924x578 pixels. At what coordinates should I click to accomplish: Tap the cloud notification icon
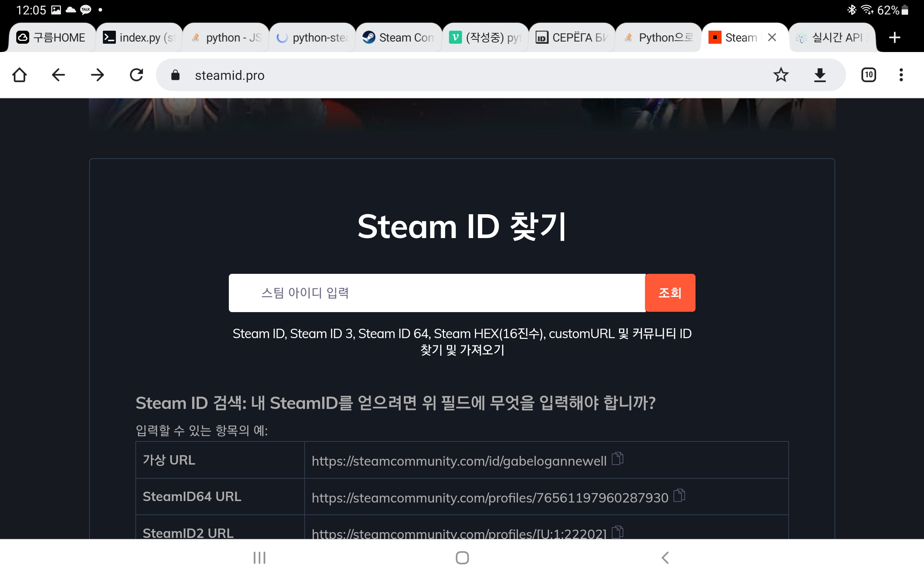coord(71,10)
